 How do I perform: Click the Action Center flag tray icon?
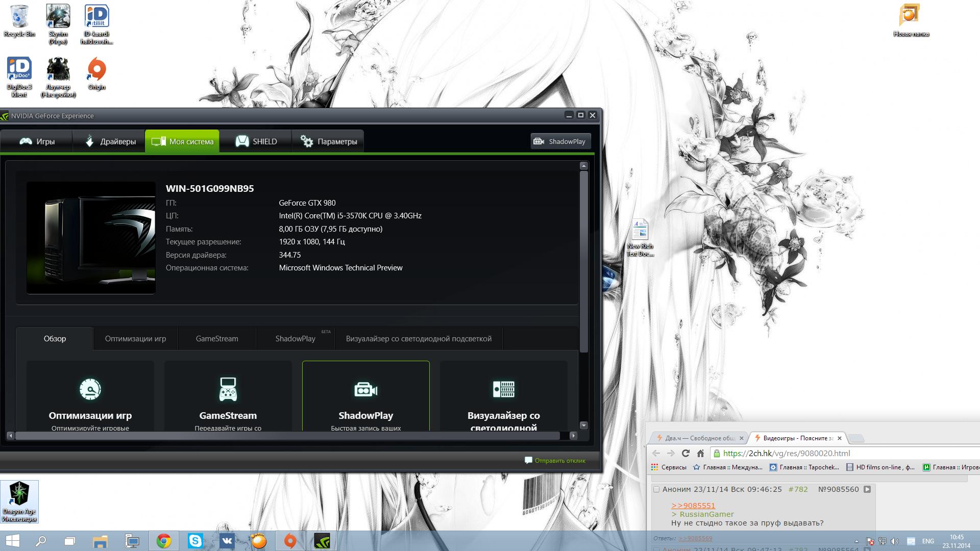870,541
